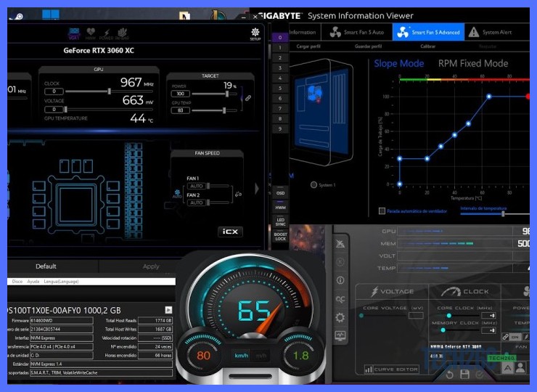The height and width of the screenshot is (392, 537).
Task: Open the Lengua(Language) menu
Action: (x=61, y=282)
